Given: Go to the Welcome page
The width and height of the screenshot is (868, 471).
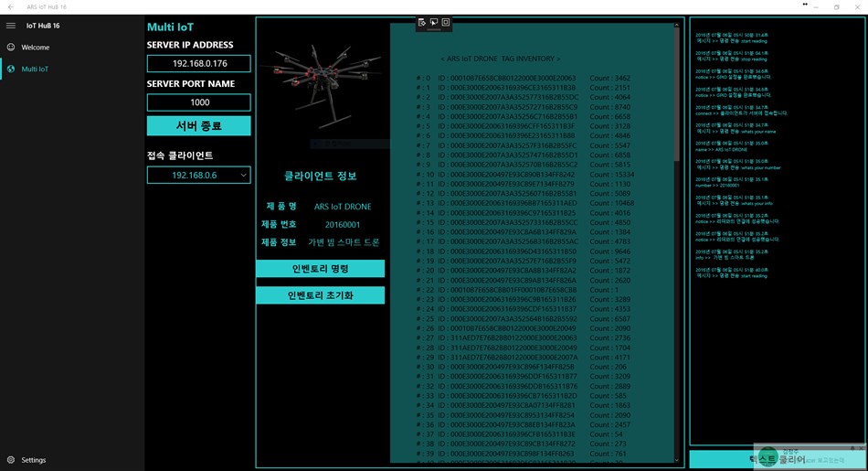Looking at the screenshot, I should (36, 48).
